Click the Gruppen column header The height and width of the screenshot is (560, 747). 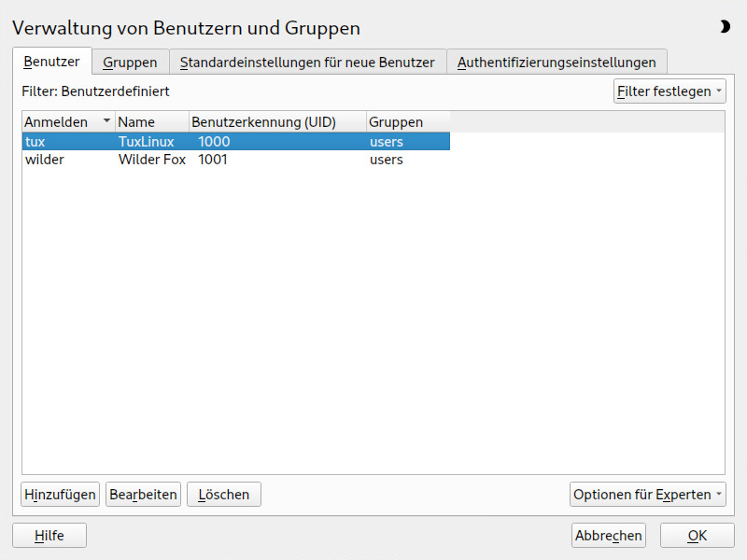408,122
